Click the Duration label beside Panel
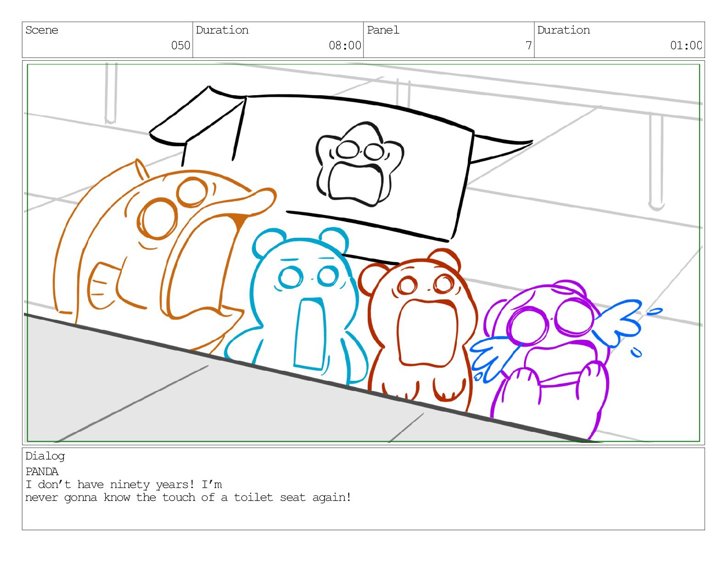 tap(563, 30)
